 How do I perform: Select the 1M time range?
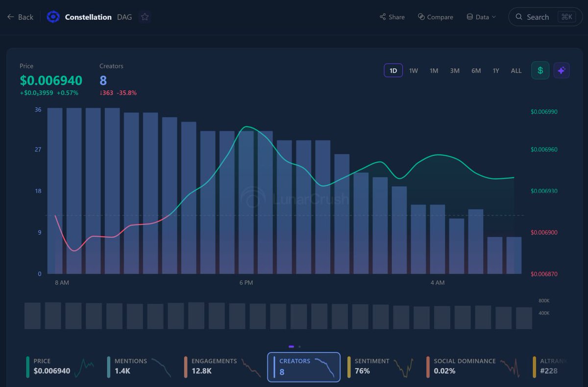434,71
